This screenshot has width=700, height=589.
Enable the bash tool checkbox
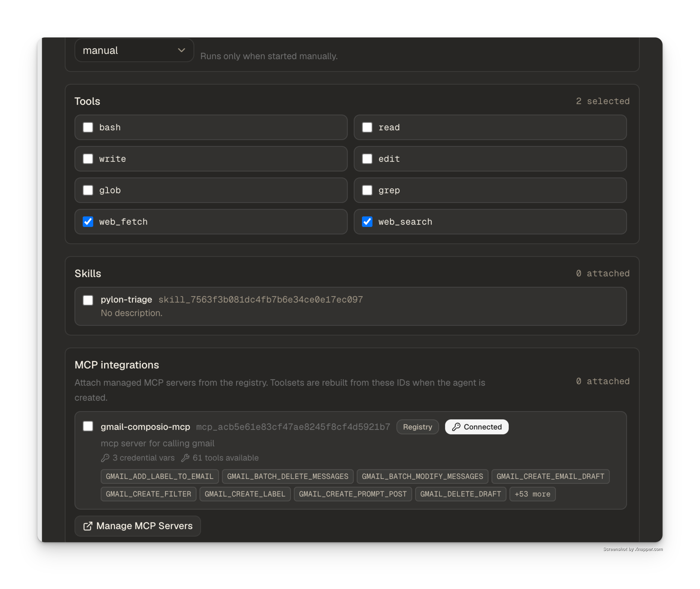click(x=88, y=127)
